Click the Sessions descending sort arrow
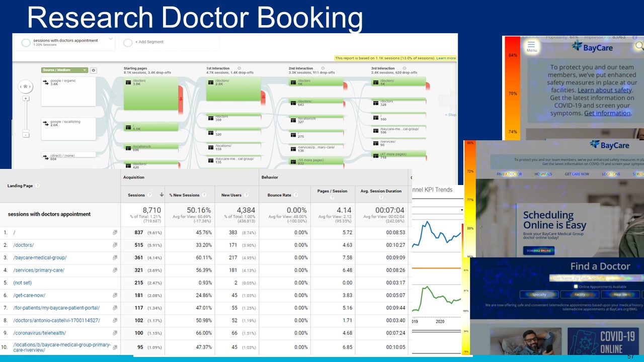This screenshot has height=362, width=644. [162, 195]
